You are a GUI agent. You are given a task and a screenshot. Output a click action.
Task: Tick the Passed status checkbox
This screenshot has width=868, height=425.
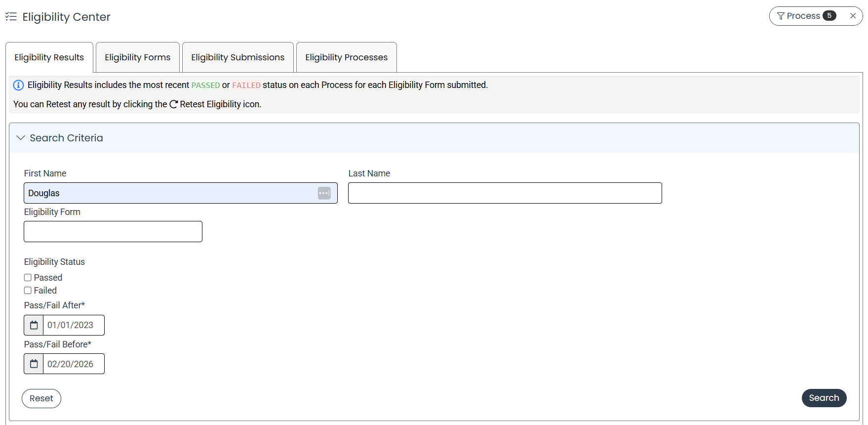[x=28, y=278]
